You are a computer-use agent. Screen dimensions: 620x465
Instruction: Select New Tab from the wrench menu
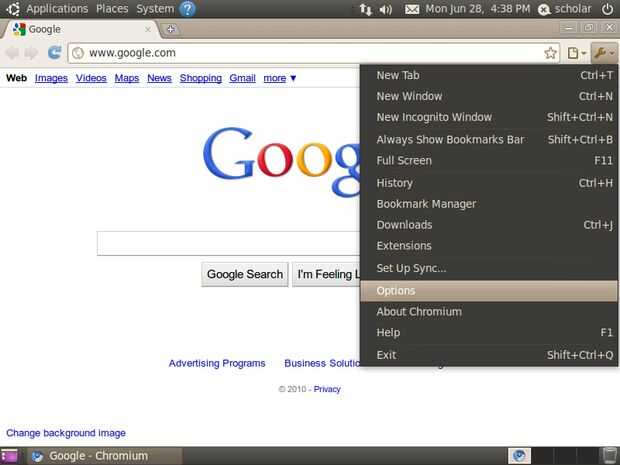tap(489, 75)
